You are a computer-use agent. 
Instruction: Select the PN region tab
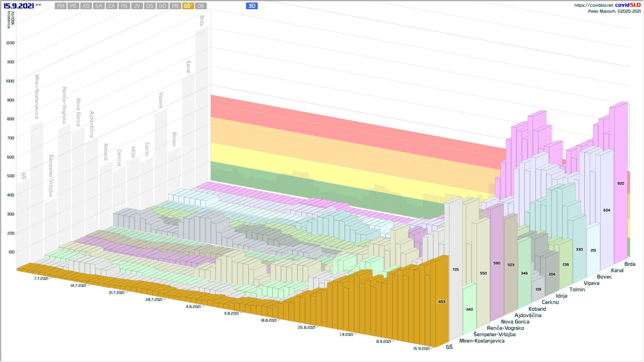[175, 6]
